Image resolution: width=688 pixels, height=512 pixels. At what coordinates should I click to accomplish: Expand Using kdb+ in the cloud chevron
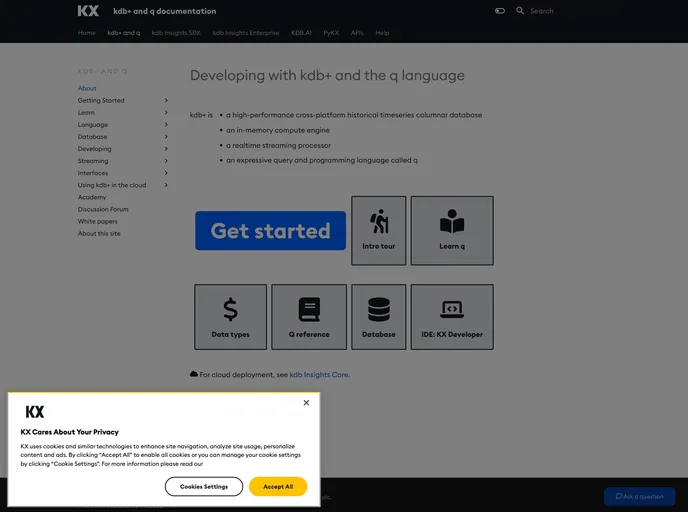166,185
